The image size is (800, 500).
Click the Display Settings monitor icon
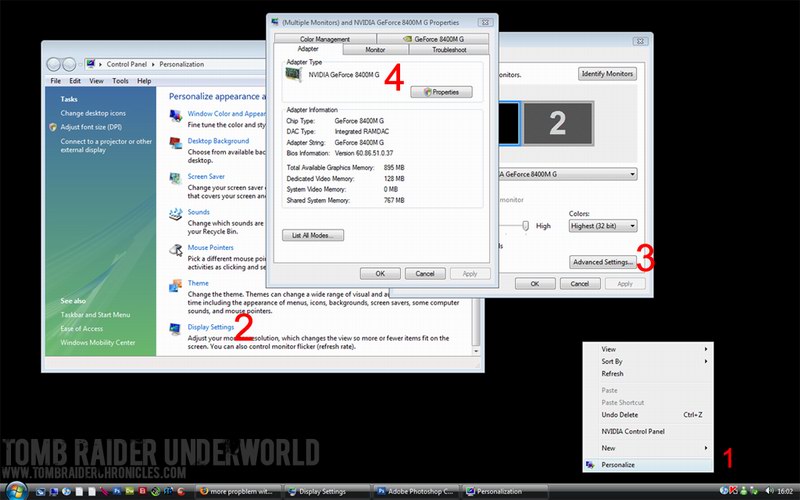click(176, 329)
